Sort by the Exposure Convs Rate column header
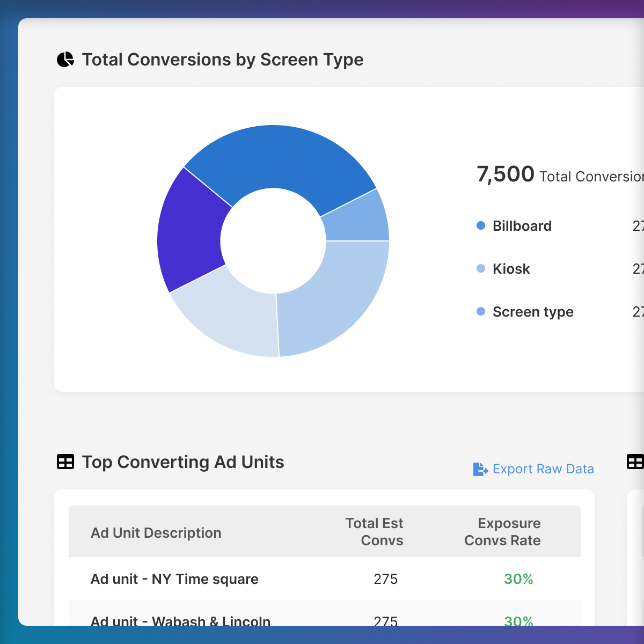This screenshot has height=644, width=644. 503,532
